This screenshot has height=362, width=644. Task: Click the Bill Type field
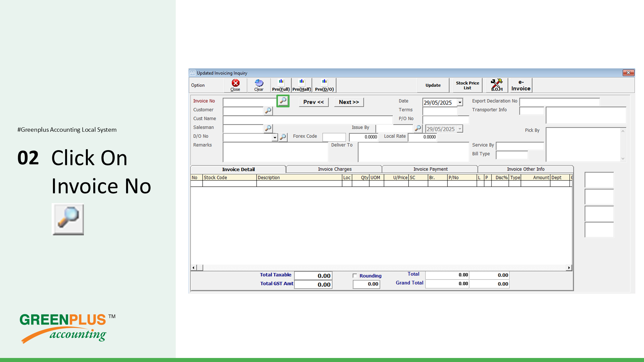(512, 155)
